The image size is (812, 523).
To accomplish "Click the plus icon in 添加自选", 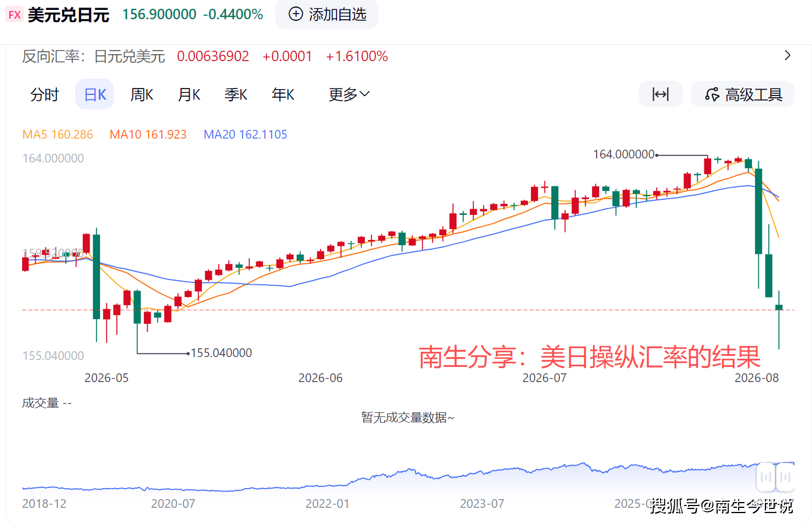I will click(x=296, y=14).
